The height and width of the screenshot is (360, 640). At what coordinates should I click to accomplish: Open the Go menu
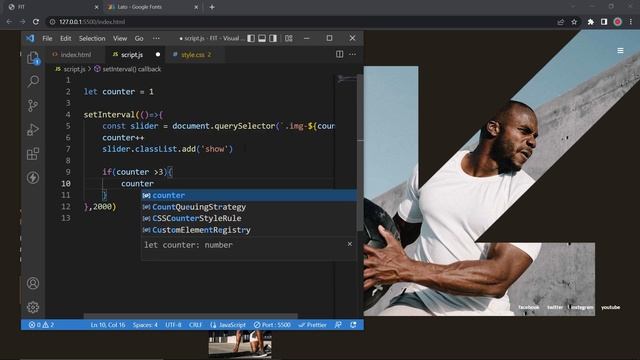(x=139, y=38)
